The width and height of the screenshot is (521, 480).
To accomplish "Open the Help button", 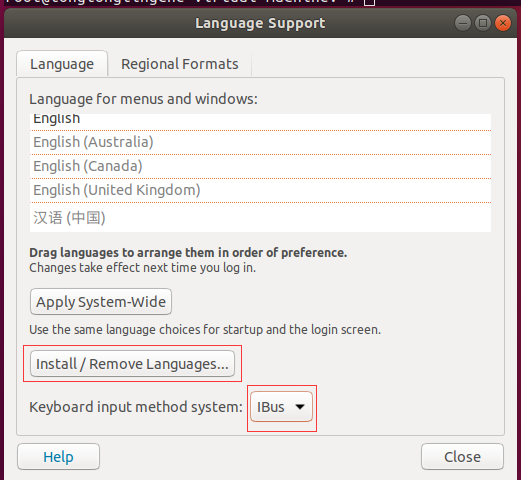I will pos(58,457).
